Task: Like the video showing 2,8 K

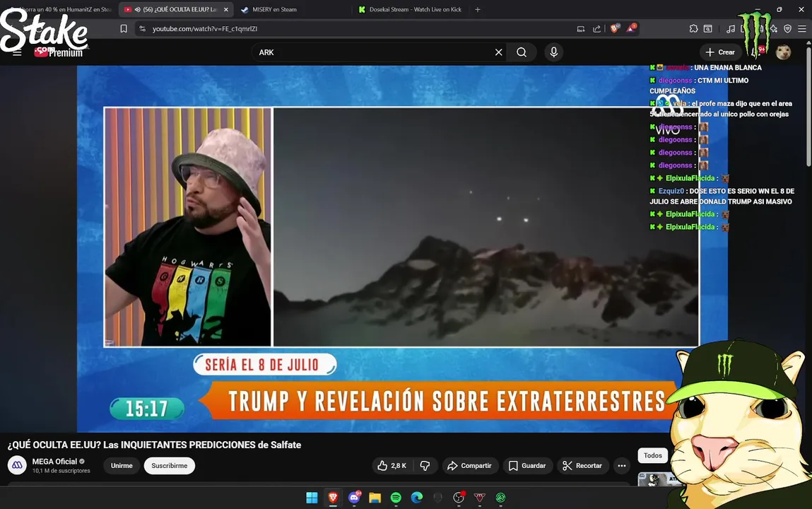Action: click(x=392, y=465)
